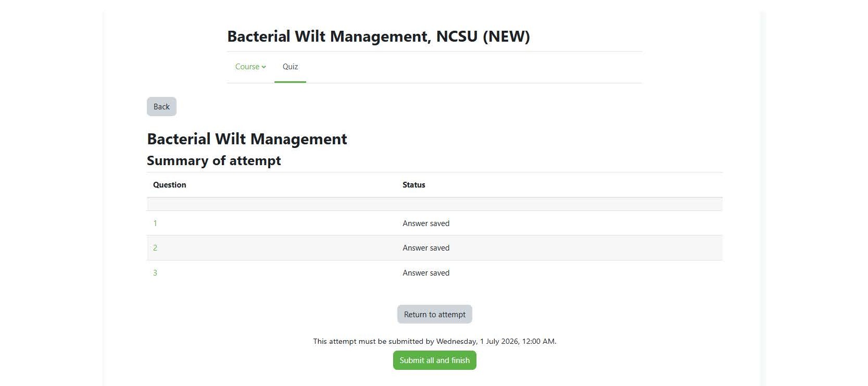Click question 2's Answer saved status
Viewport: 868px width, 386px height.
coord(425,248)
